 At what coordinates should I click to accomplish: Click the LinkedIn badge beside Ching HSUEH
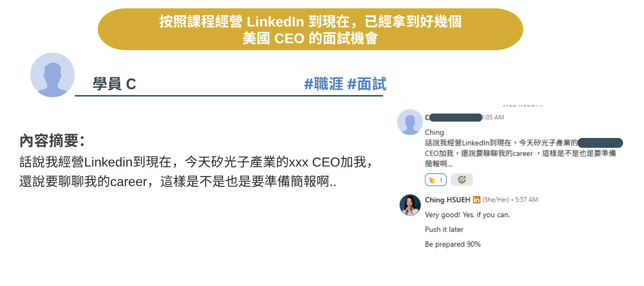pos(477,200)
